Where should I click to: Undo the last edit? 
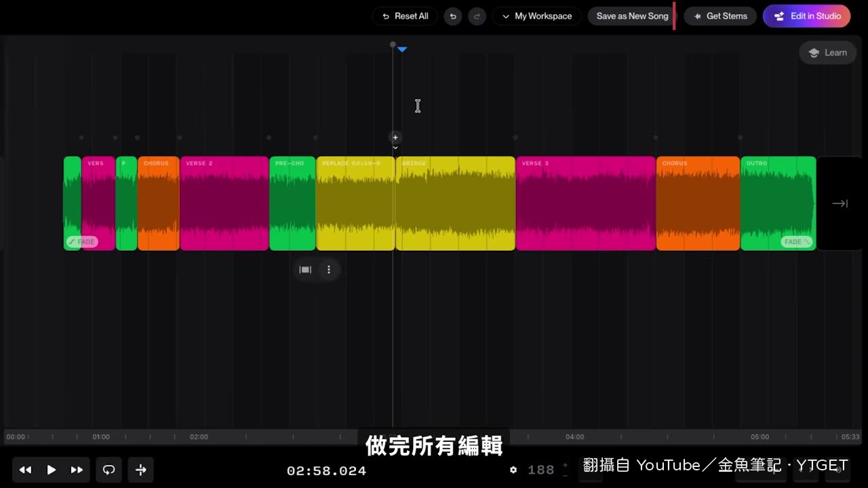click(453, 16)
